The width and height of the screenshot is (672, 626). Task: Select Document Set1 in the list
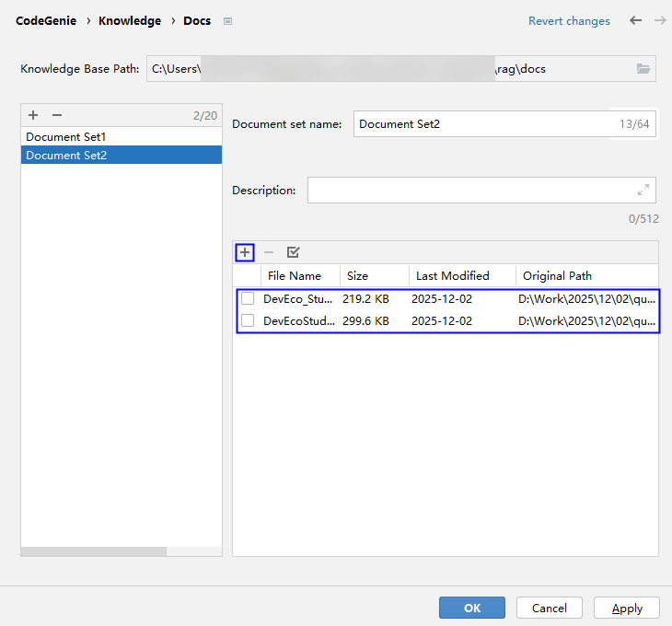click(x=66, y=136)
